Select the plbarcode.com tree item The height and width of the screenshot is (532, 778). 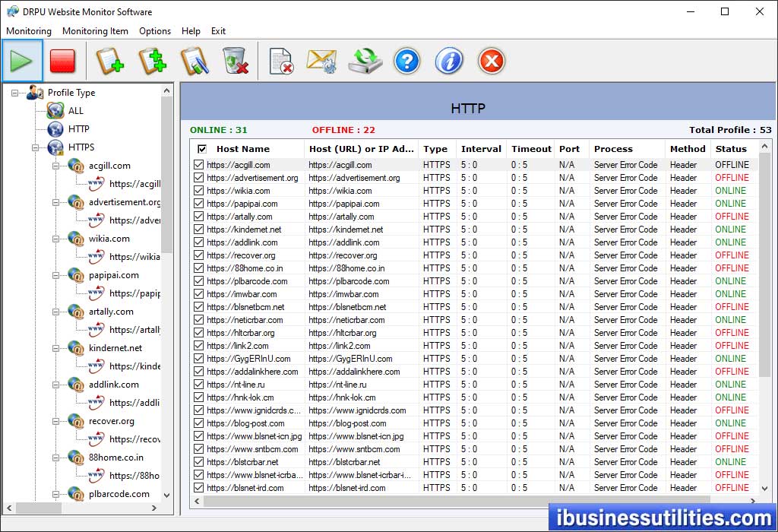[x=119, y=494]
